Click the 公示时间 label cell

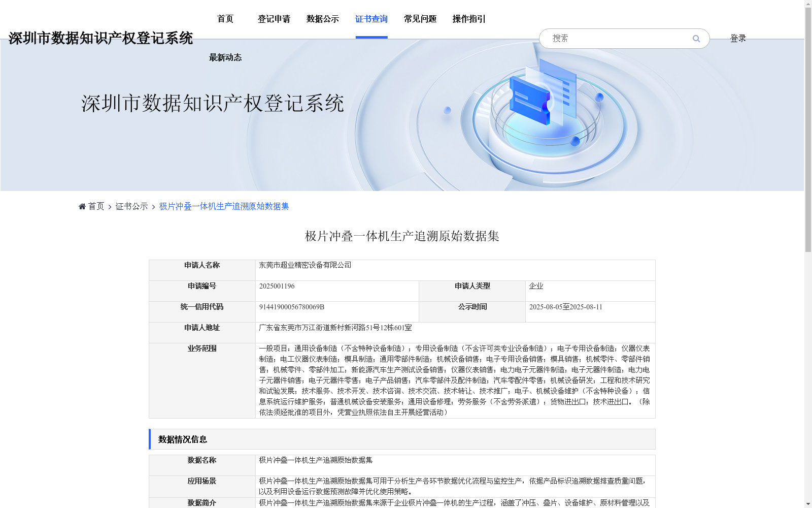coord(472,312)
